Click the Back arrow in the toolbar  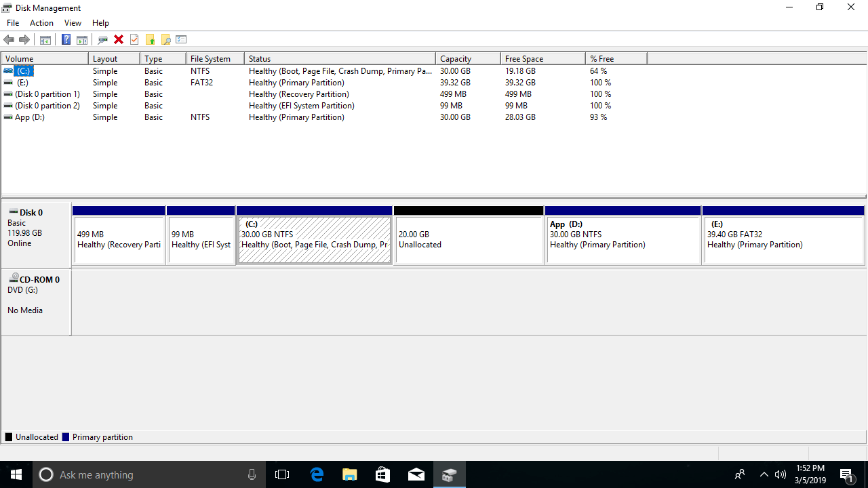pyautogui.click(x=9, y=40)
